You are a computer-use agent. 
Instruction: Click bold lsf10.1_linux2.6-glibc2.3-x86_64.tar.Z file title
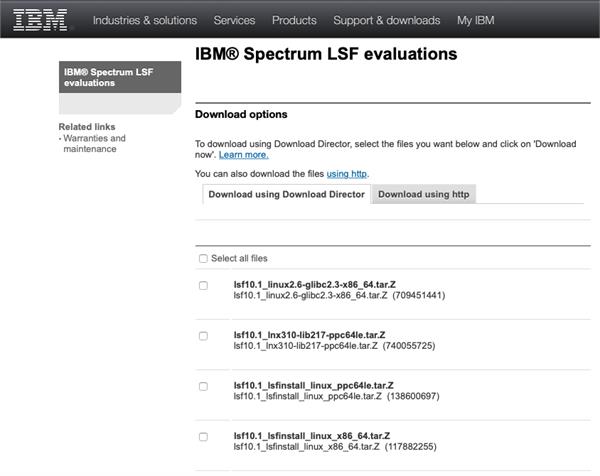click(315, 285)
